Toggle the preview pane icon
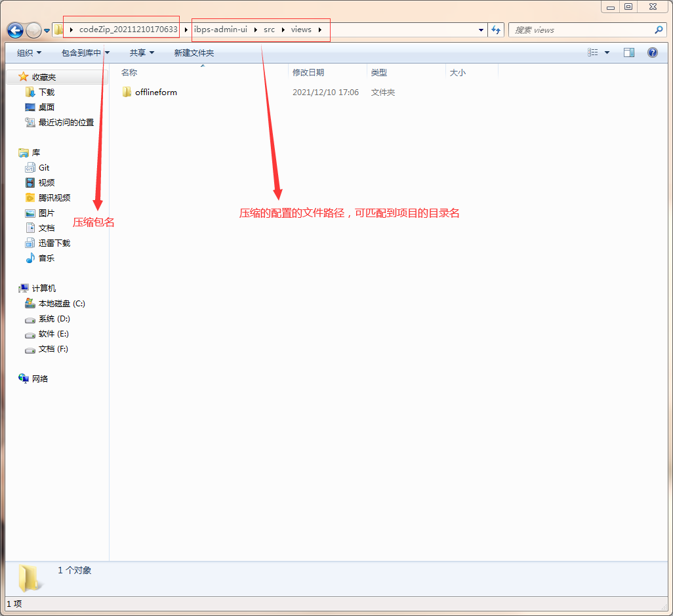This screenshot has height=616, width=673. coord(628,52)
